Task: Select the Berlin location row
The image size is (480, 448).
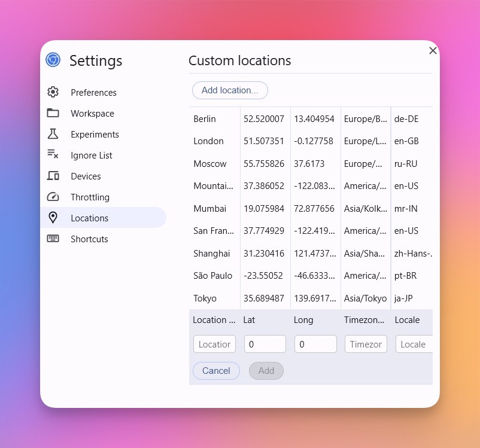Action: click(x=205, y=118)
